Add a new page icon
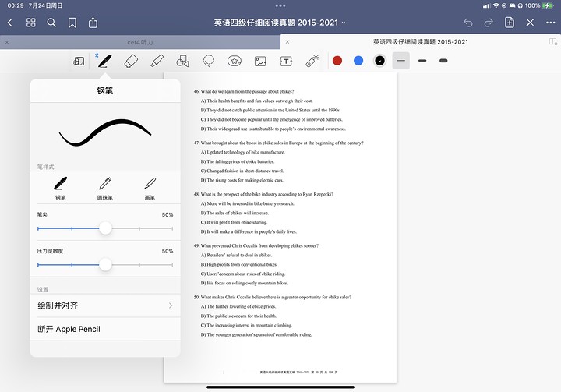561x392 pixels. (x=509, y=23)
